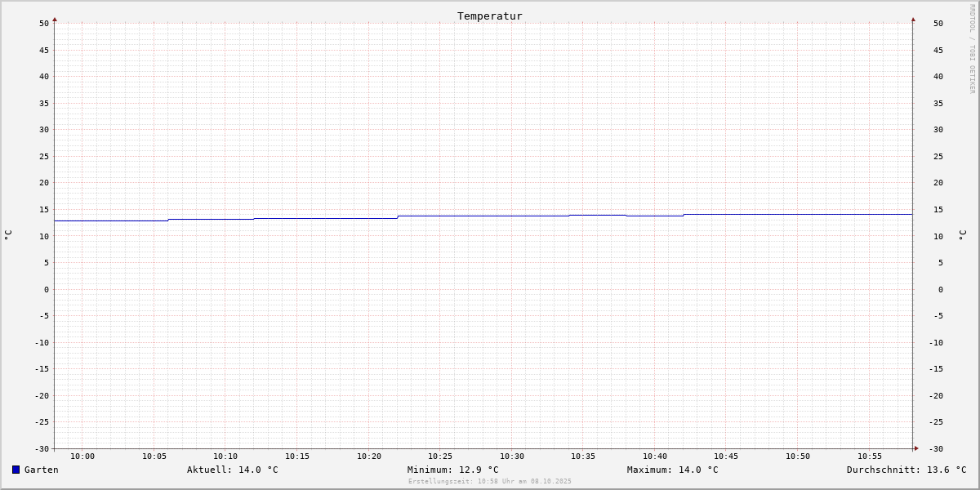Select the "Durchschnitt: 13.6 °C" average value

point(906,470)
